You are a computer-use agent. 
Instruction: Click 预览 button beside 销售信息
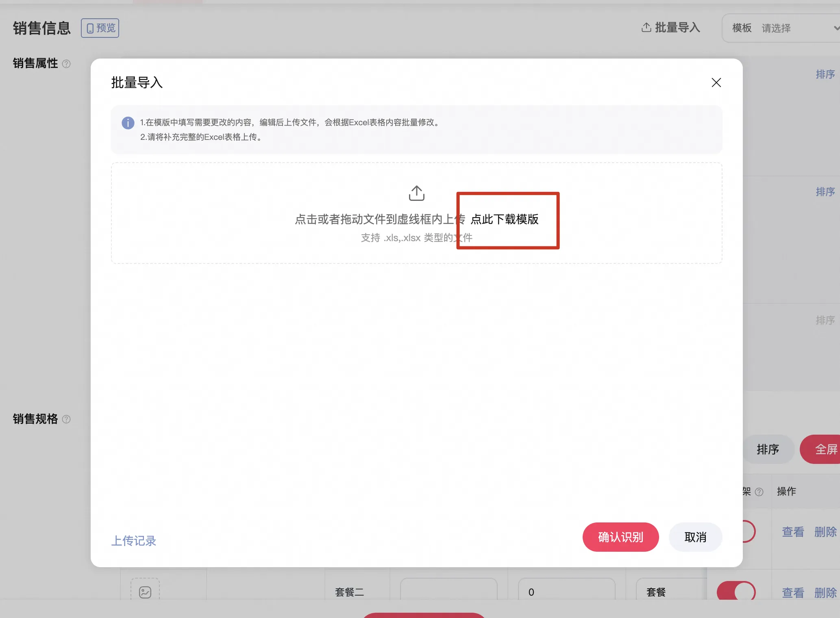tap(100, 28)
